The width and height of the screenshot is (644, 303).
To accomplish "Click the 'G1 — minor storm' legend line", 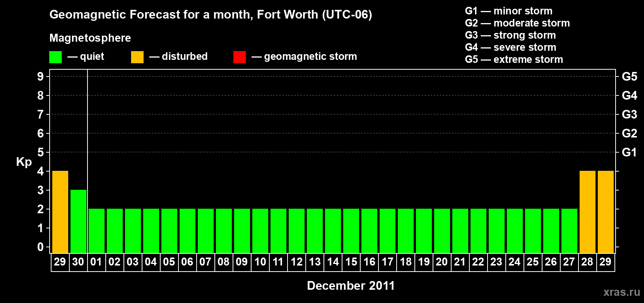I will (509, 11).
